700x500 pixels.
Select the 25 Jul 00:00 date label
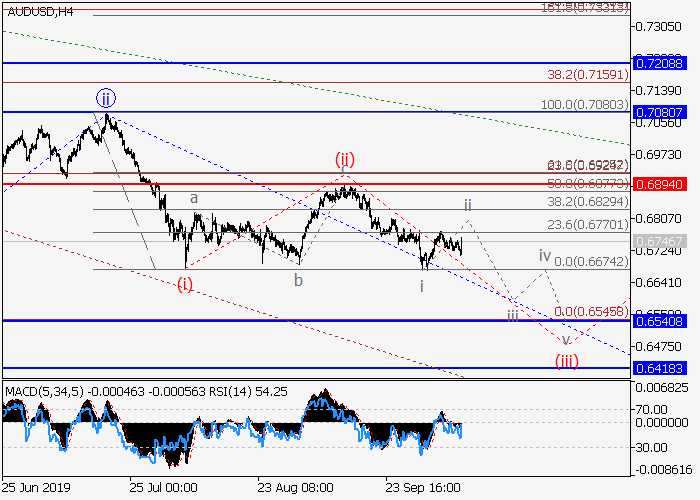(164, 488)
